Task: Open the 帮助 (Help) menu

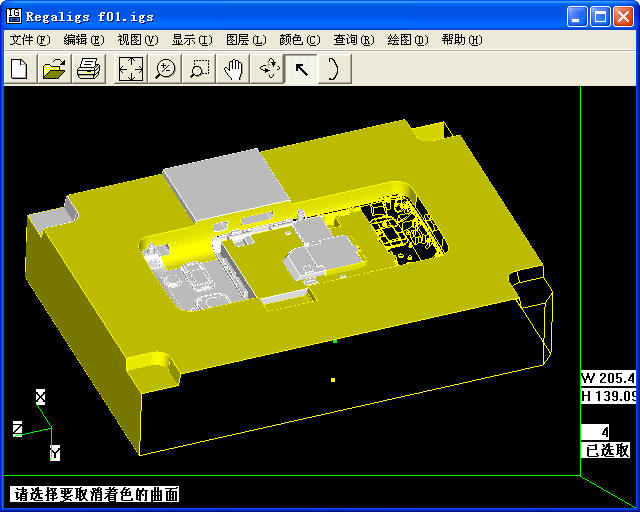Action: pos(461,40)
